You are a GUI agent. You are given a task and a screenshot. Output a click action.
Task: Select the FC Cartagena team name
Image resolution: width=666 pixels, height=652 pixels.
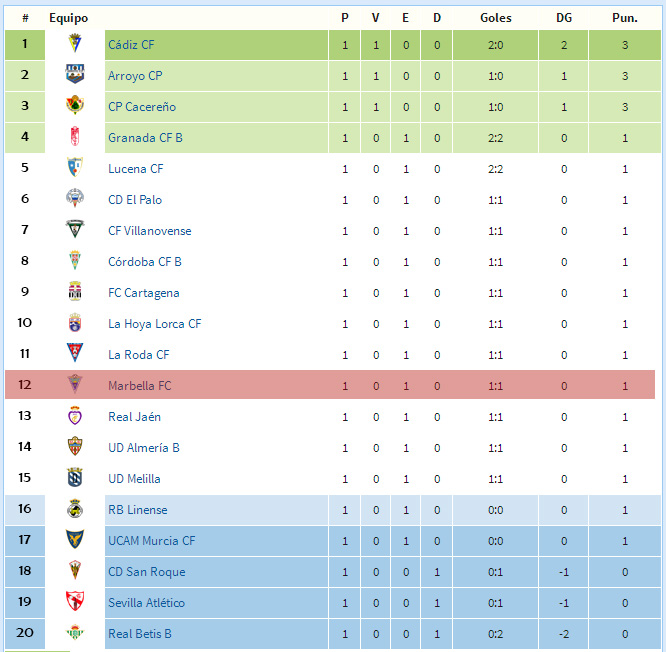pyautogui.click(x=144, y=293)
